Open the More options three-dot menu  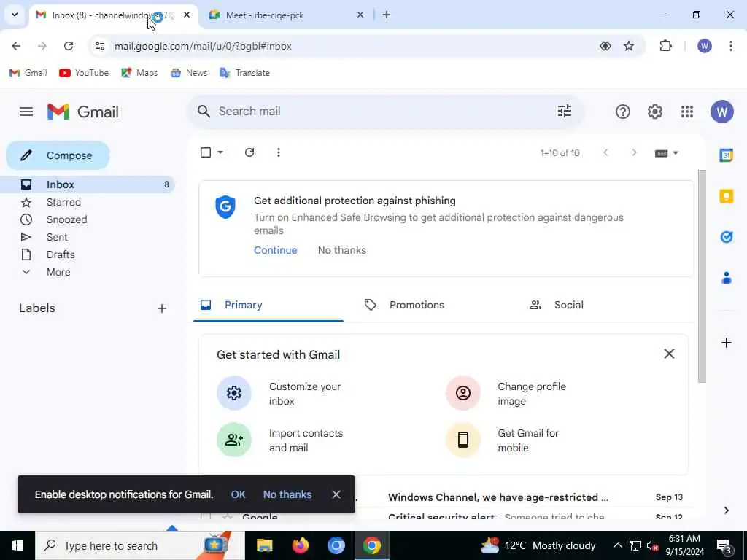[x=278, y=152]
